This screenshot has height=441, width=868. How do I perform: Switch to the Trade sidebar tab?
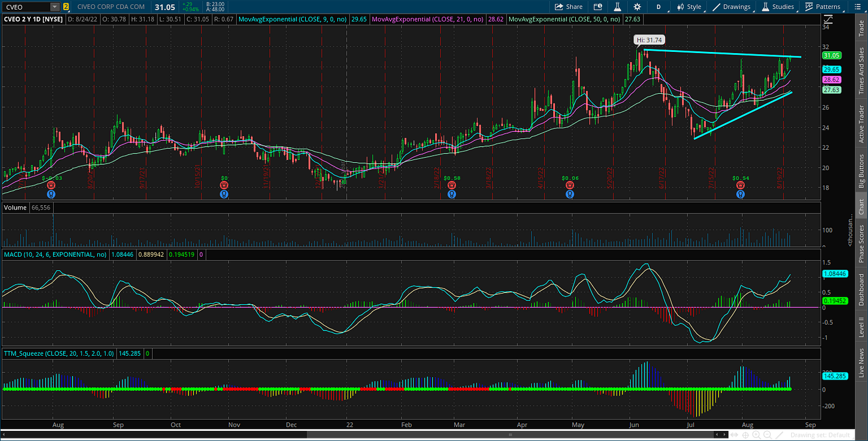(861, 28)
